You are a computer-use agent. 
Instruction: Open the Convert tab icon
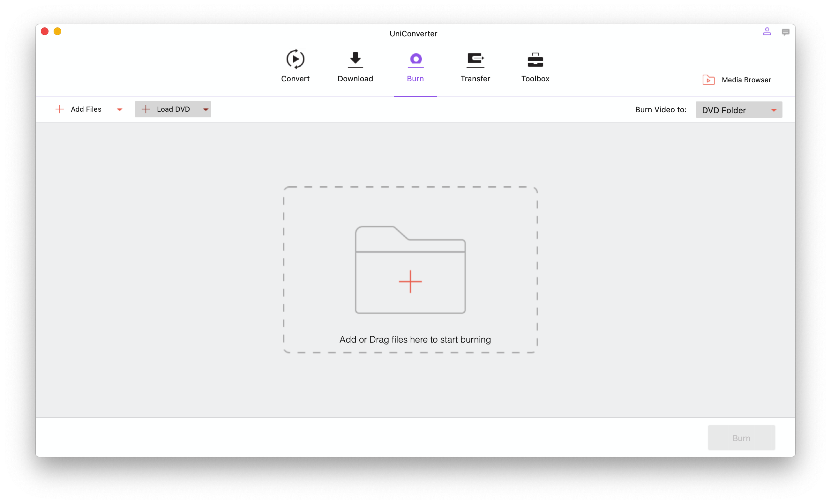coord(295,59)
